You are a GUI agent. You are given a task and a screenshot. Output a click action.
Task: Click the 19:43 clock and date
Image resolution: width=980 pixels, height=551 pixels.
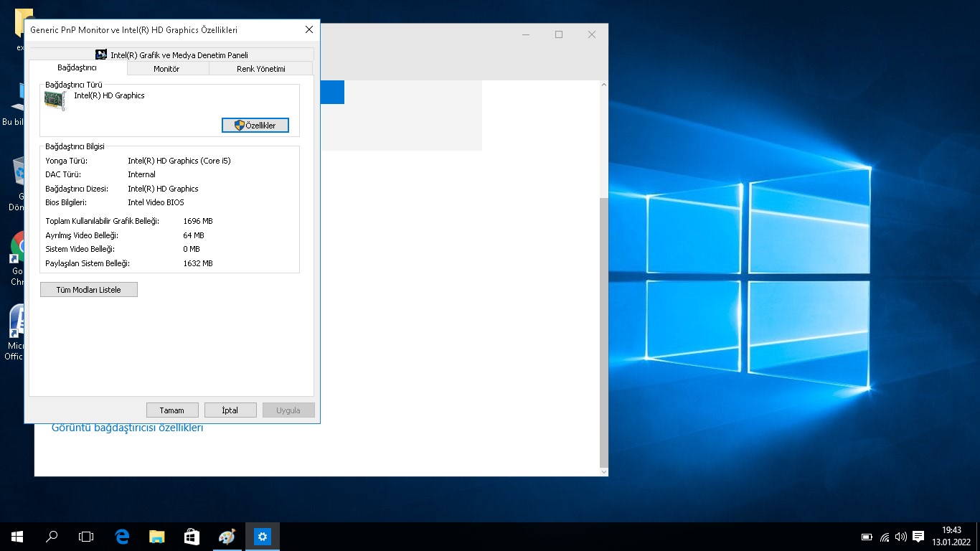pyautogui.click(x=951, y=536)
